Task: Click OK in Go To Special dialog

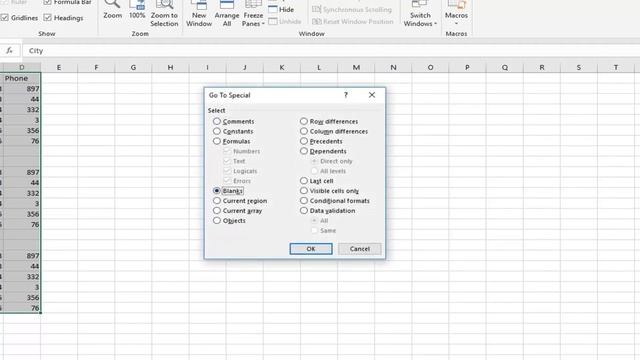Action: click(311, 249)
